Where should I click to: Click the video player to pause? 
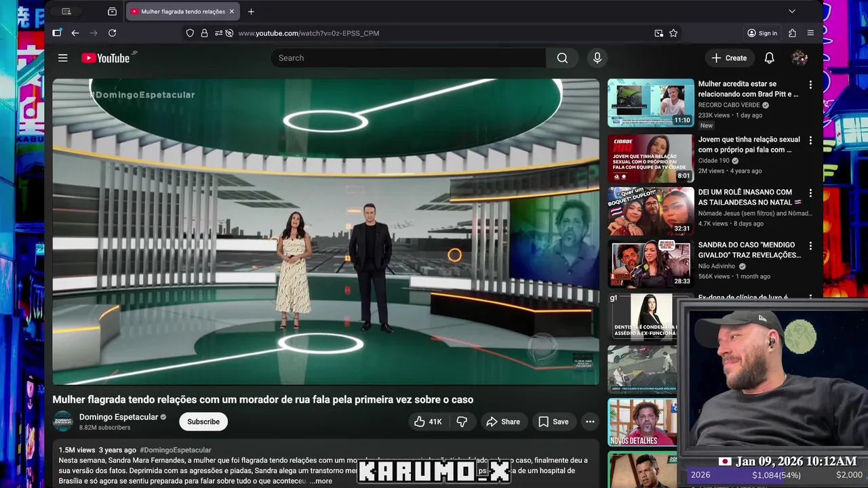coord(325,232)
